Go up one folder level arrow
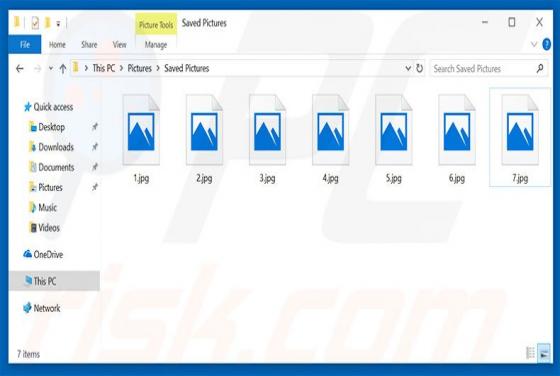560x376 pixels. click(x=63, y=68)
